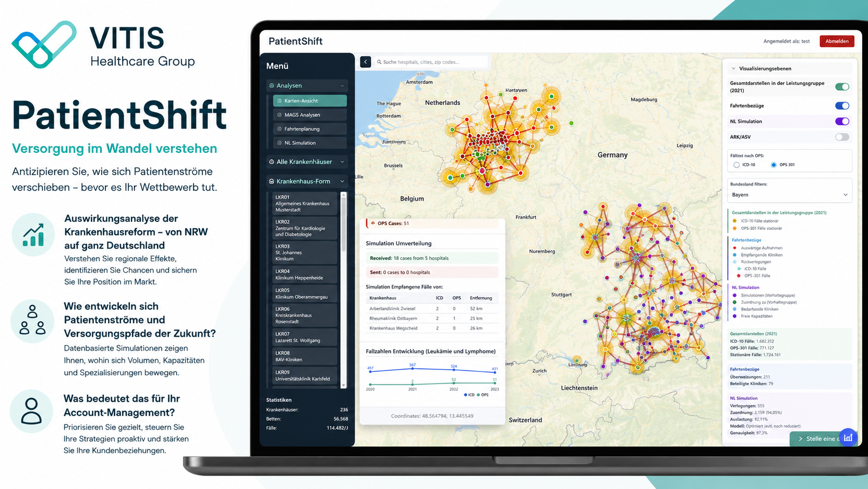The width and height of the screenshot is (868, 489).
Task: Click the magnifier icon in the search bar
Action: (379, 62)
